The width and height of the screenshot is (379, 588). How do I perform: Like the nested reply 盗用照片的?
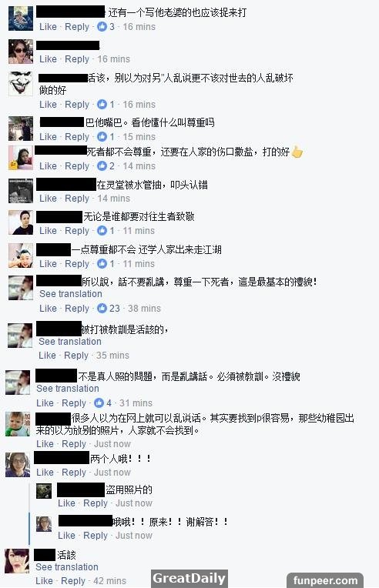pyautogui.click(x=66, y=503)
